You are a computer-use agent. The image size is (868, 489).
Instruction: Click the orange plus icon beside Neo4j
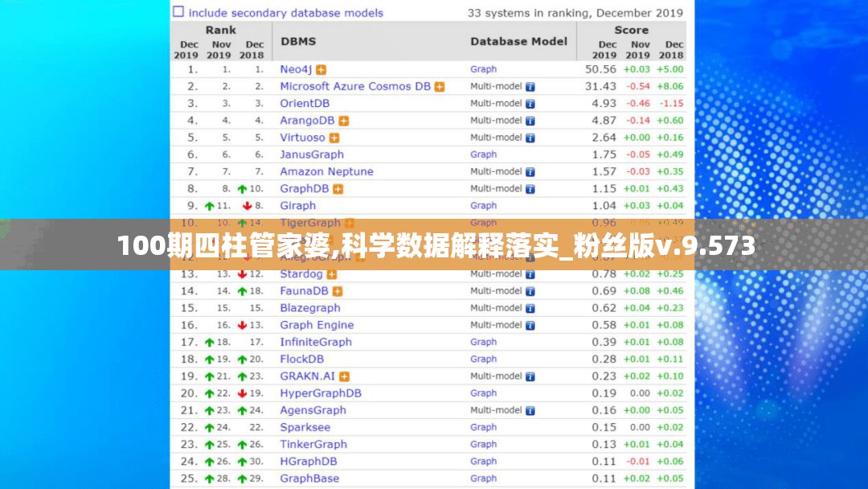(321, 70)
